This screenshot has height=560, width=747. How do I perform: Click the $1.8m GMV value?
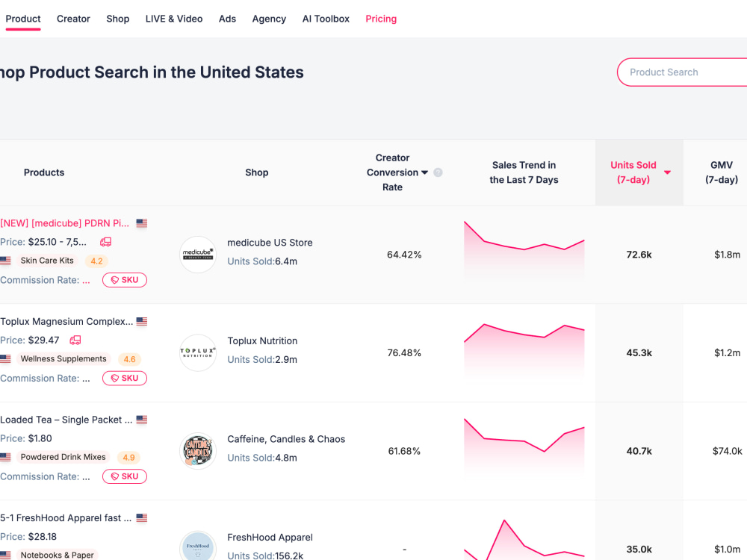click(727, 255)
